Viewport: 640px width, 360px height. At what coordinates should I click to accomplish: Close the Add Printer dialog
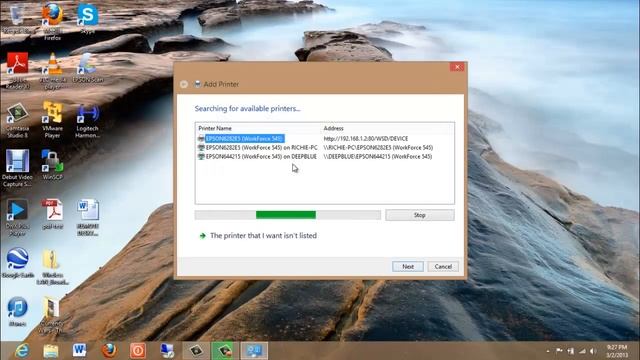(457, 67)
